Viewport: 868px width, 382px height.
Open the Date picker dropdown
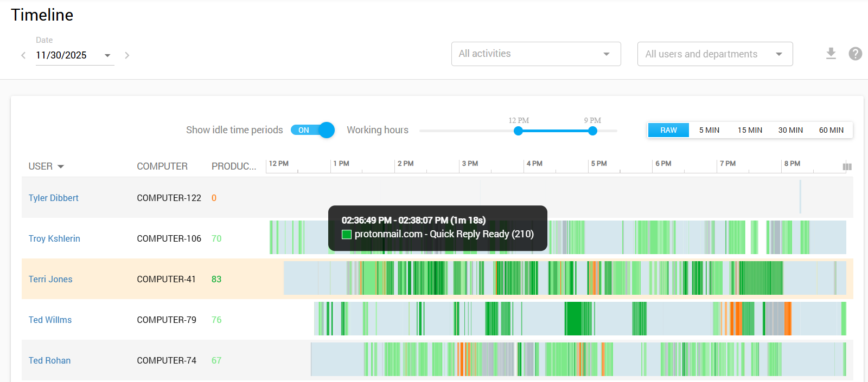coord(107,55)
